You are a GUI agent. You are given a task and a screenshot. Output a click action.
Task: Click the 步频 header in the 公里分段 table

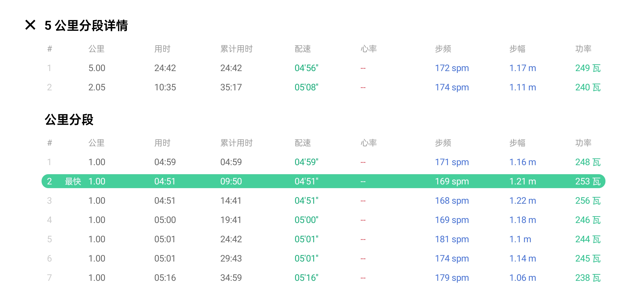click(443, 143)
